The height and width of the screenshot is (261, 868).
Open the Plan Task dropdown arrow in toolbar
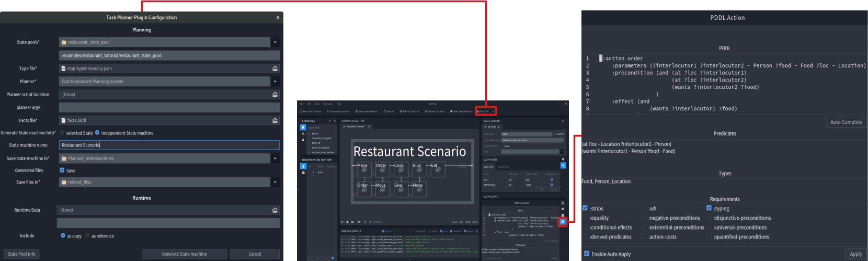coord(493,111)
